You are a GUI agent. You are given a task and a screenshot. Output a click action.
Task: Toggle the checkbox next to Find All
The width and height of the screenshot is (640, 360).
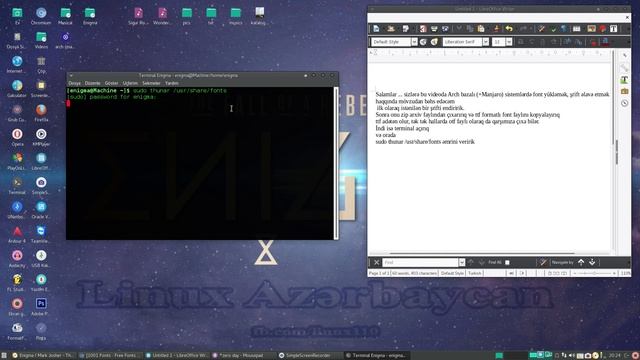click(x=507, y=262)
